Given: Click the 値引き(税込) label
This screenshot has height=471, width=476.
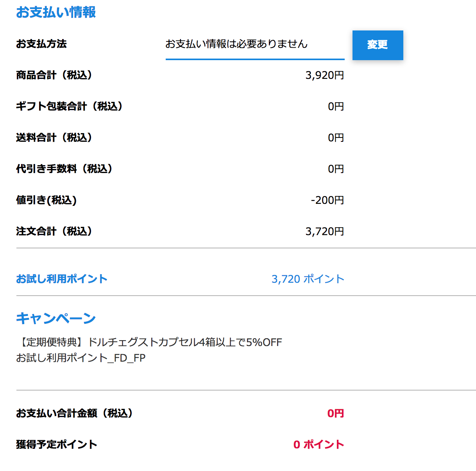Looking at the screenshot, I should click(47, 200).
